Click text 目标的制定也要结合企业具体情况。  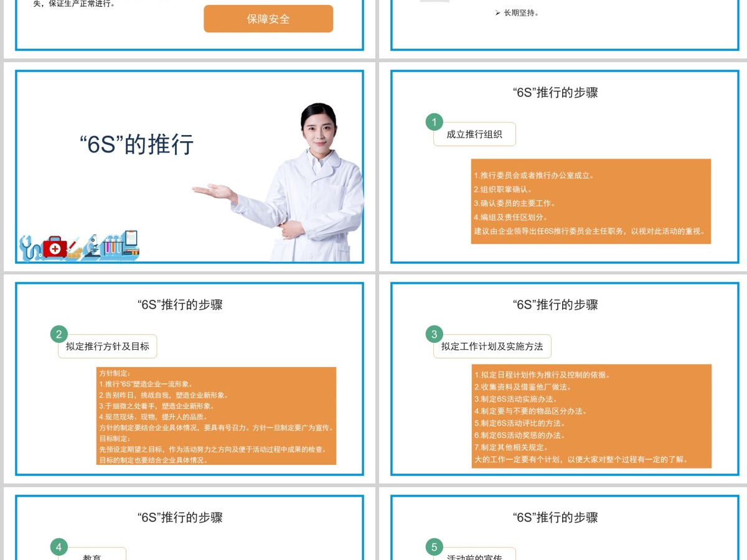coord(153,460)
